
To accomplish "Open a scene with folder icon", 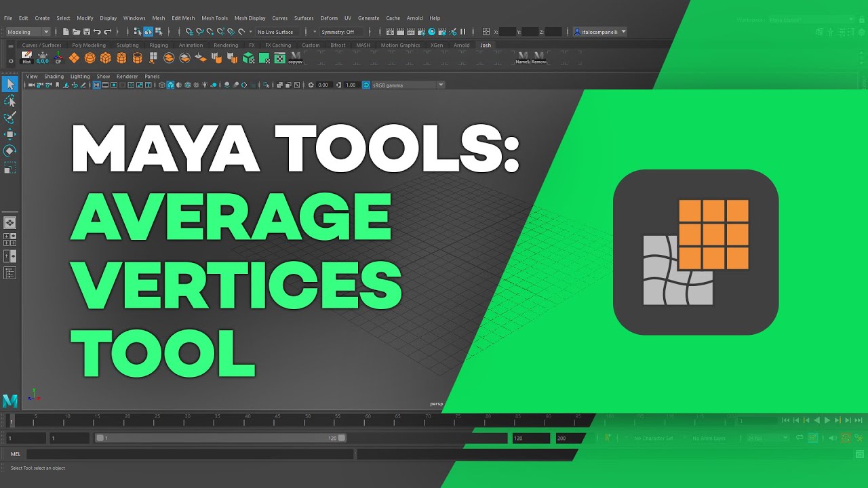I will pos(76,32).
